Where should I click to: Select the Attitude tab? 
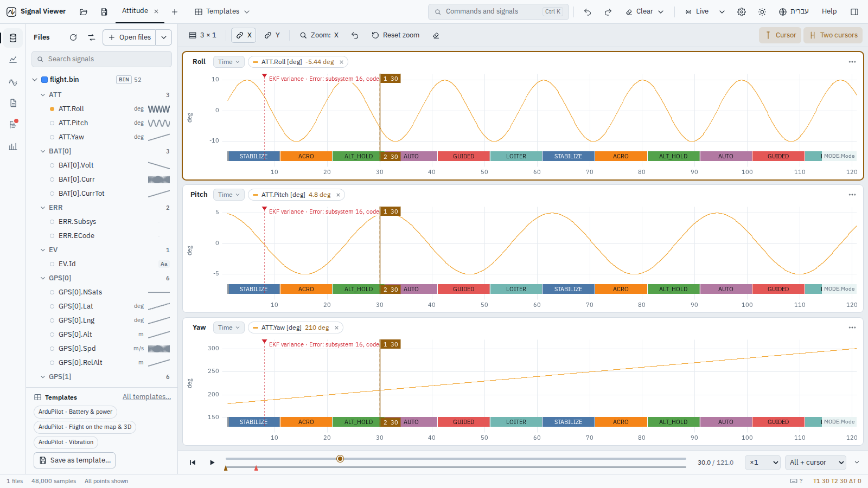point(135,11)
